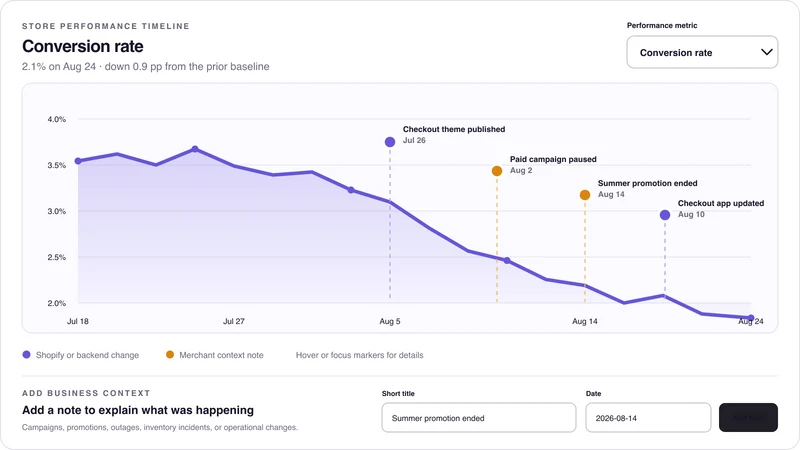Click the final data point at Aug 24
Screen dimensions: 800x450
751,318
